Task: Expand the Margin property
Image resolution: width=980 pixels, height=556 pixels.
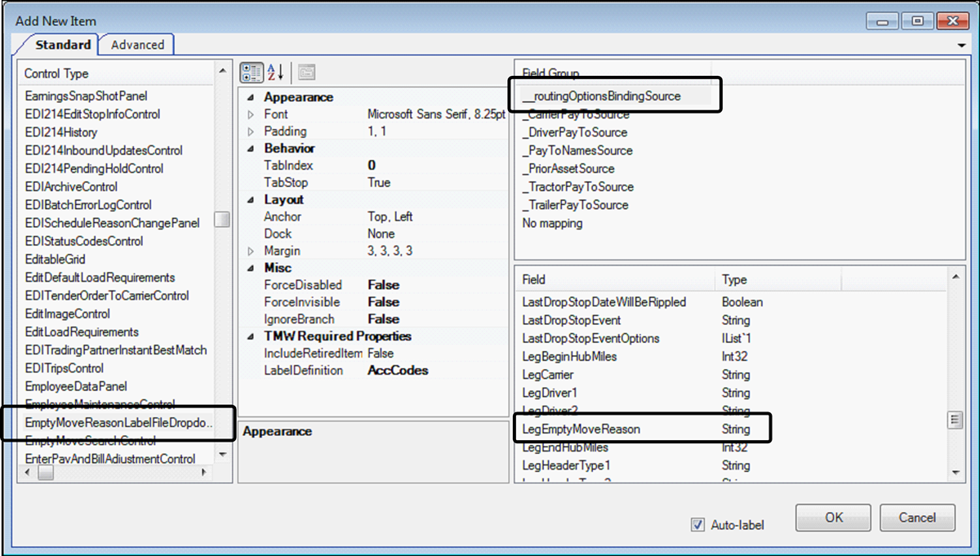Action: pos(251,251)
